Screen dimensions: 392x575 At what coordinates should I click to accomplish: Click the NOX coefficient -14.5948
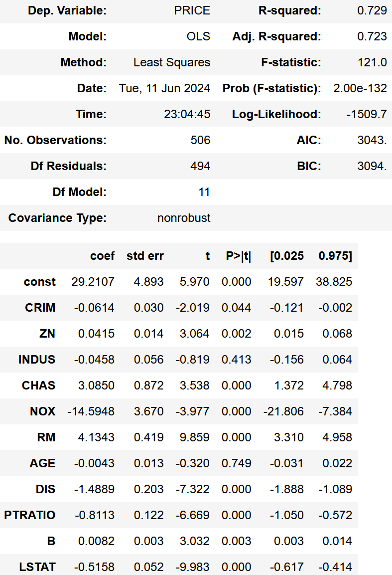tap(91, 412)
